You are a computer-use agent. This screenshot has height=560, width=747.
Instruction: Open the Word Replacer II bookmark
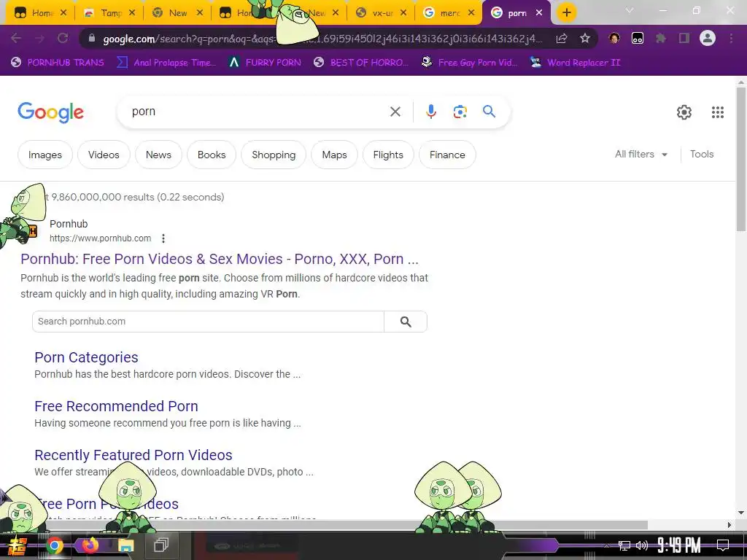(576, 63)
